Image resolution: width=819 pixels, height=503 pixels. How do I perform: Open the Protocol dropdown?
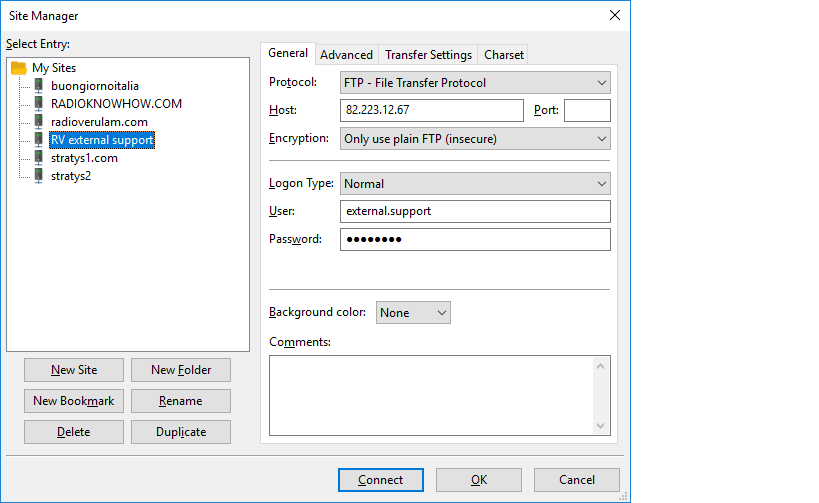click(x=475, y=83)
